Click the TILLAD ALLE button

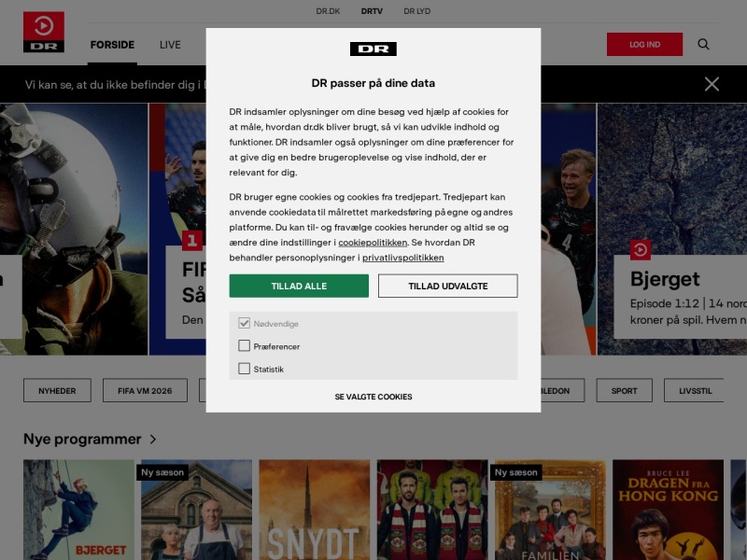tap(299, 286)
